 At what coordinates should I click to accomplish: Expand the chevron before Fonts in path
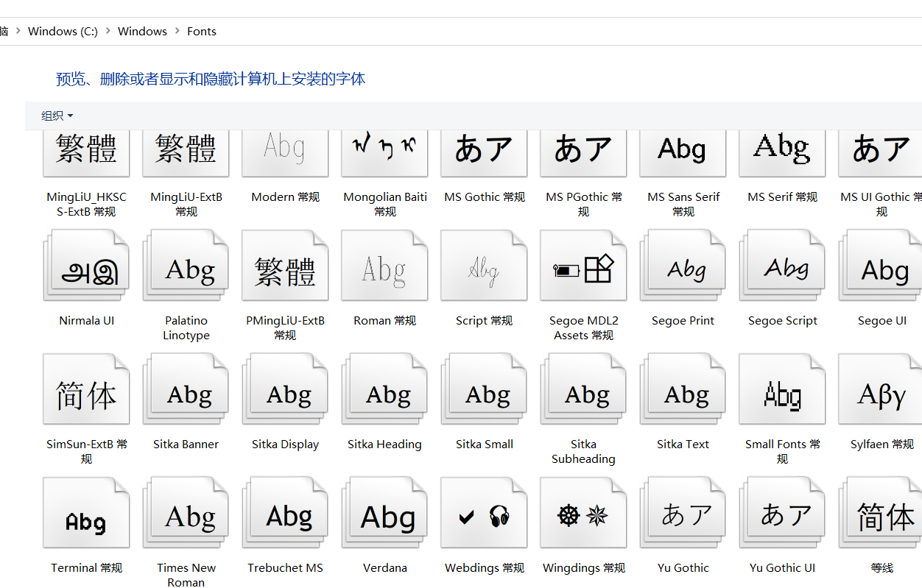click(177, 31)
